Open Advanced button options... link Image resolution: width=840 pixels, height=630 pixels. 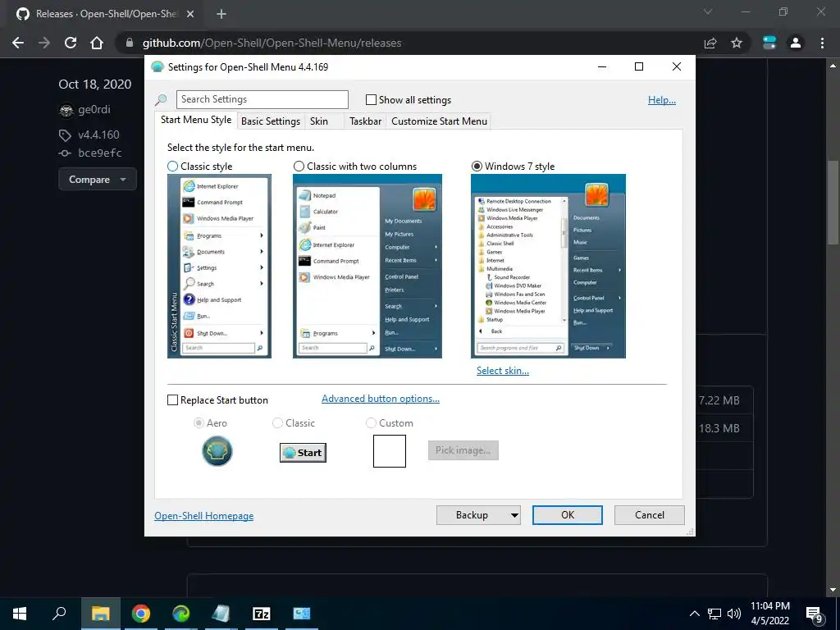tap(381, 399)
